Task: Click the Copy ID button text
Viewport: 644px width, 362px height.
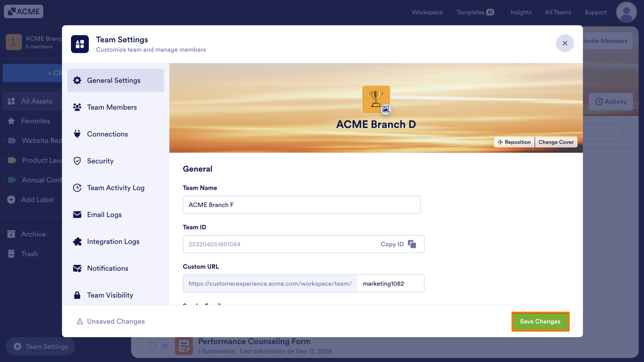Action: coord(392,244)
